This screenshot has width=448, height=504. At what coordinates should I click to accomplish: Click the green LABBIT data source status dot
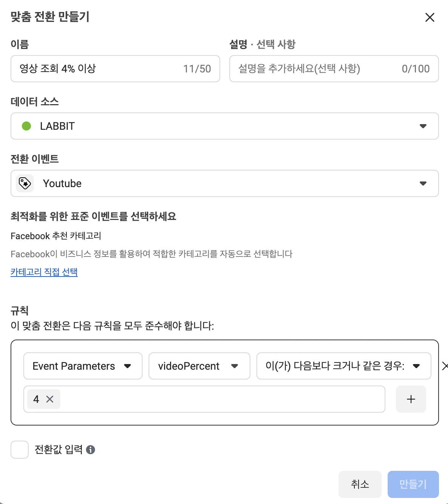tap(26, 126)
